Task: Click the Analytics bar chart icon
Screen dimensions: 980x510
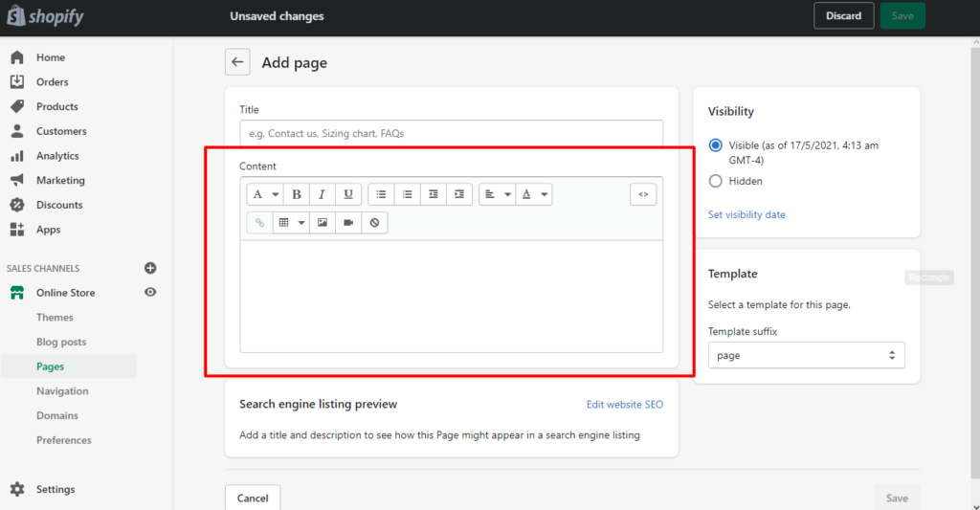Action: pos(17,156)
